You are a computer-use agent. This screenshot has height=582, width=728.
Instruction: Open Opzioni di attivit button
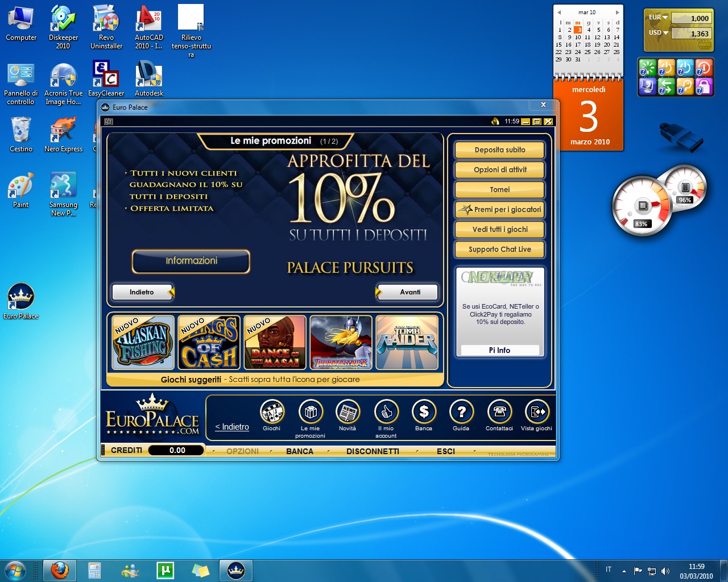(500, 170)
